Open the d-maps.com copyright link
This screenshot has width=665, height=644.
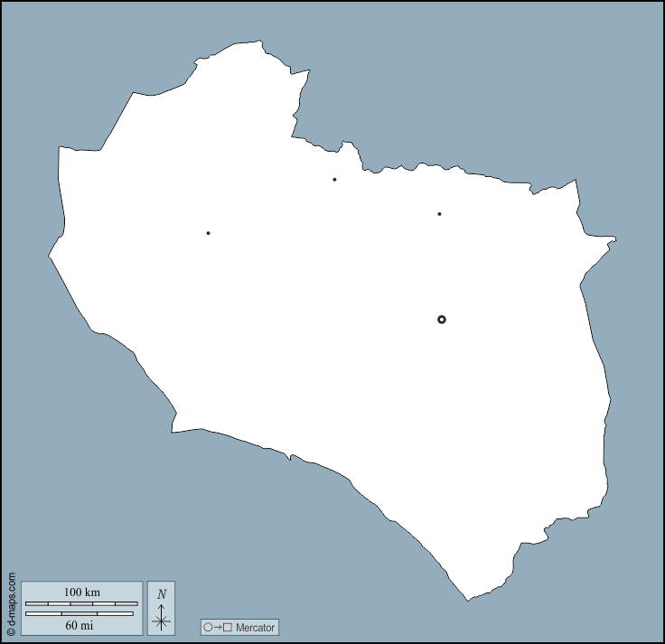pos(11,603)
